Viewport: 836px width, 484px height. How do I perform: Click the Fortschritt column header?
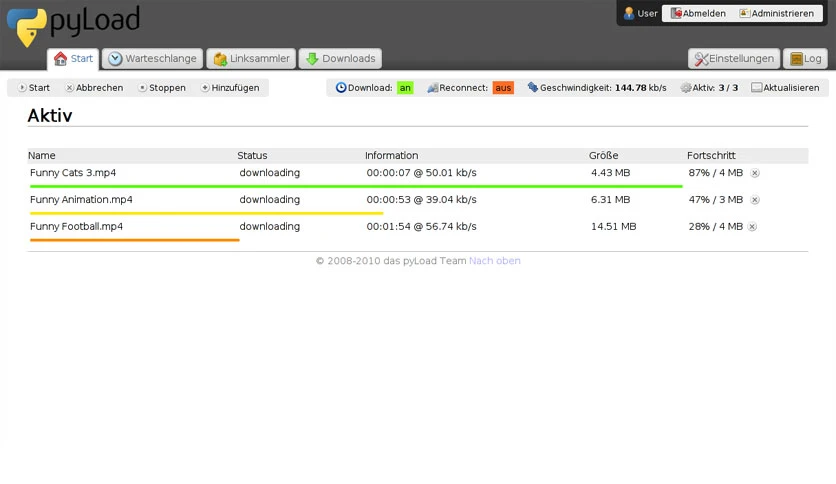[711, 156]
